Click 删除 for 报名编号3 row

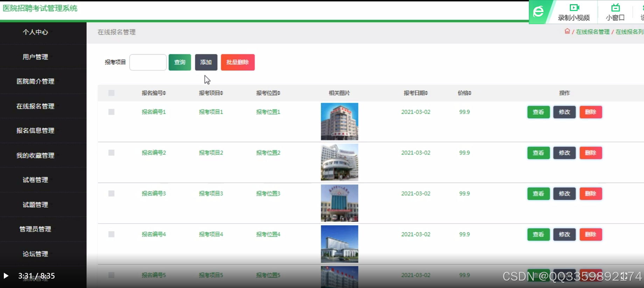pos(591,194)
